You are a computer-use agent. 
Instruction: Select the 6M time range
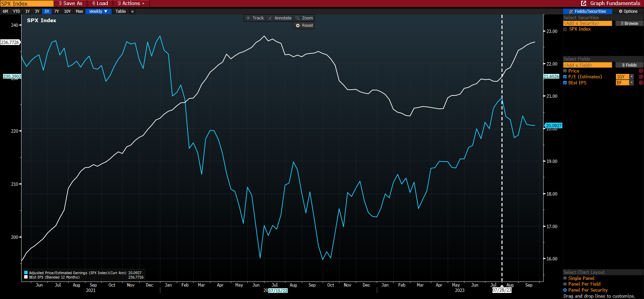5,11
